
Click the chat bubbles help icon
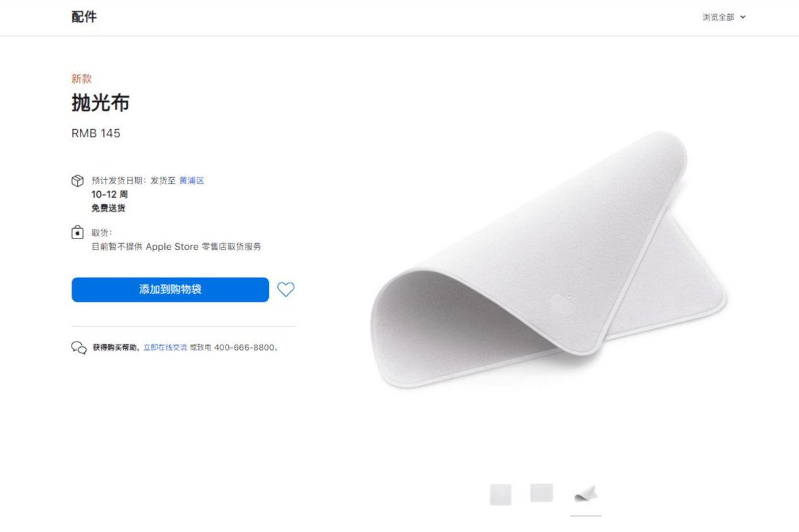79,348
